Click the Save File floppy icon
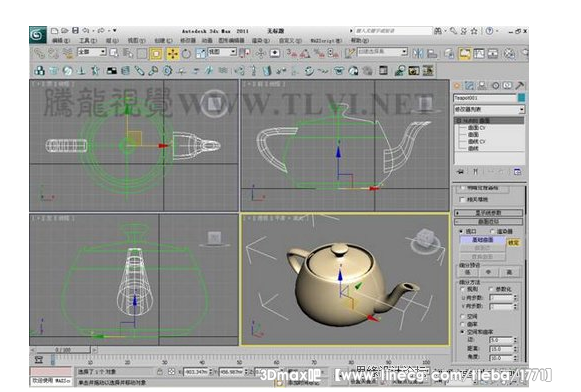581x392 pixels. [75, 30]
